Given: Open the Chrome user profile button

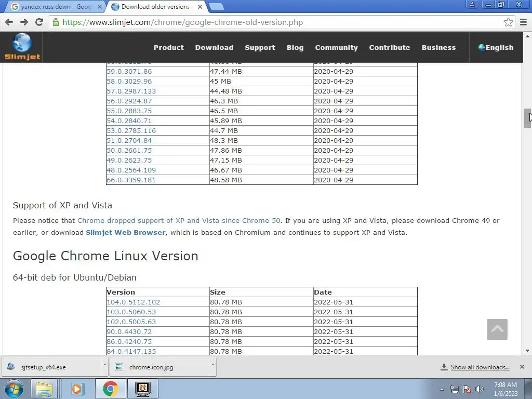Looking at the screenshot, I should coord(472,4).
